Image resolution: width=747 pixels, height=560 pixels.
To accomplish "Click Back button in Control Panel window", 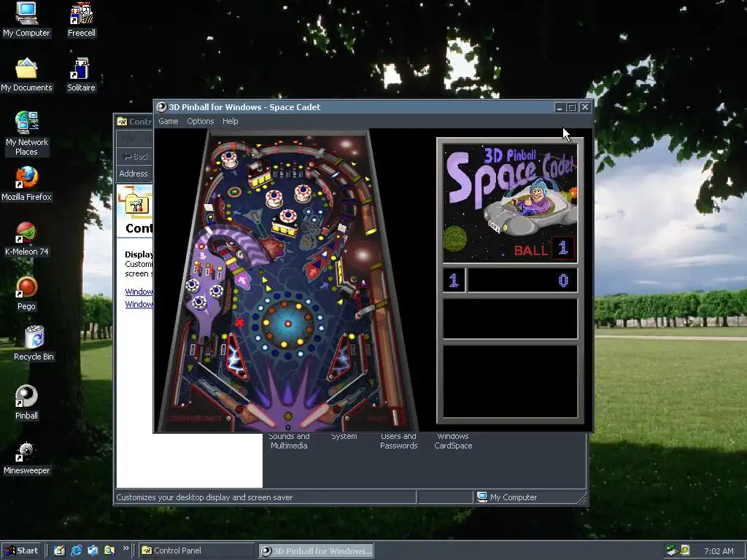I will coord(136,156).
